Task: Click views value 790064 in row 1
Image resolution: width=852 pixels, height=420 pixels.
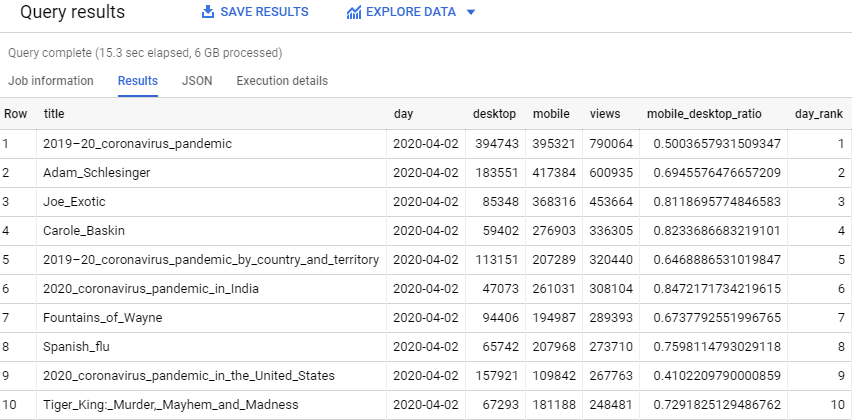Action: point(611,144)
